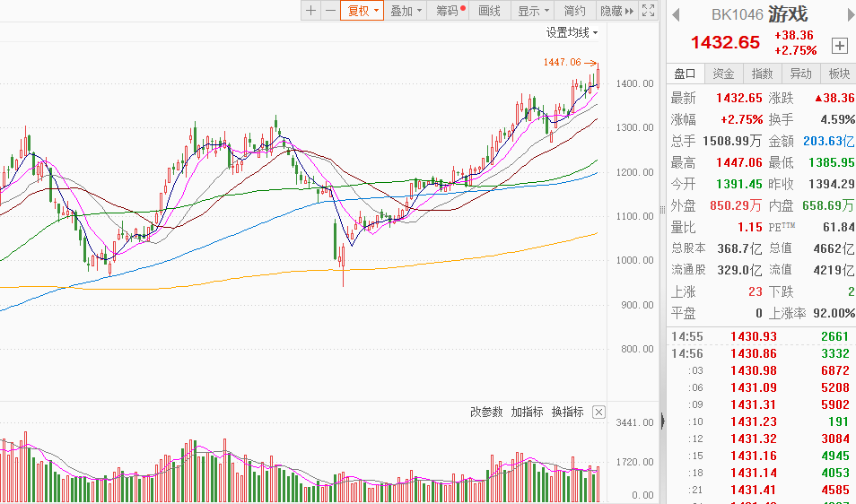This screenshot has height=504, width=856.
Task: Switch to the 资金 tab
Action: pos(723,74)
